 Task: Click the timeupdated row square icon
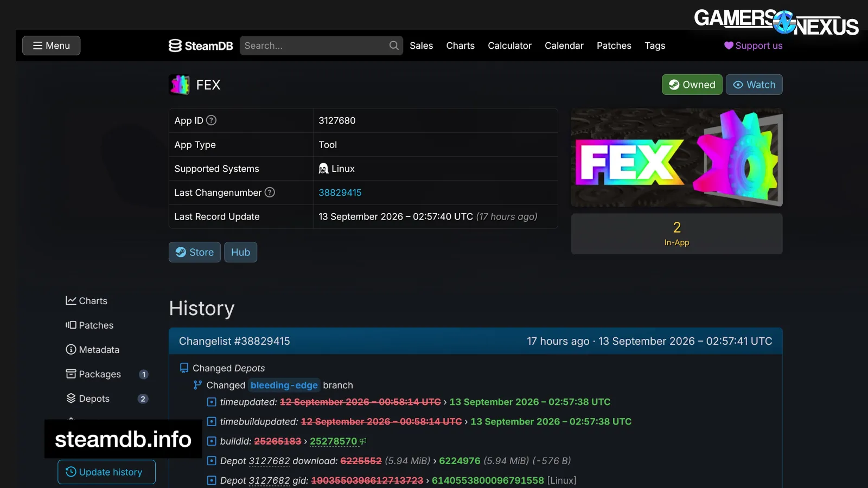point(212,402)
